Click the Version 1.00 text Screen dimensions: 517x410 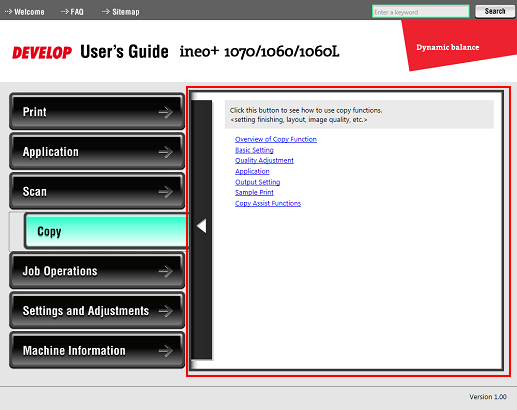point(488,397)
